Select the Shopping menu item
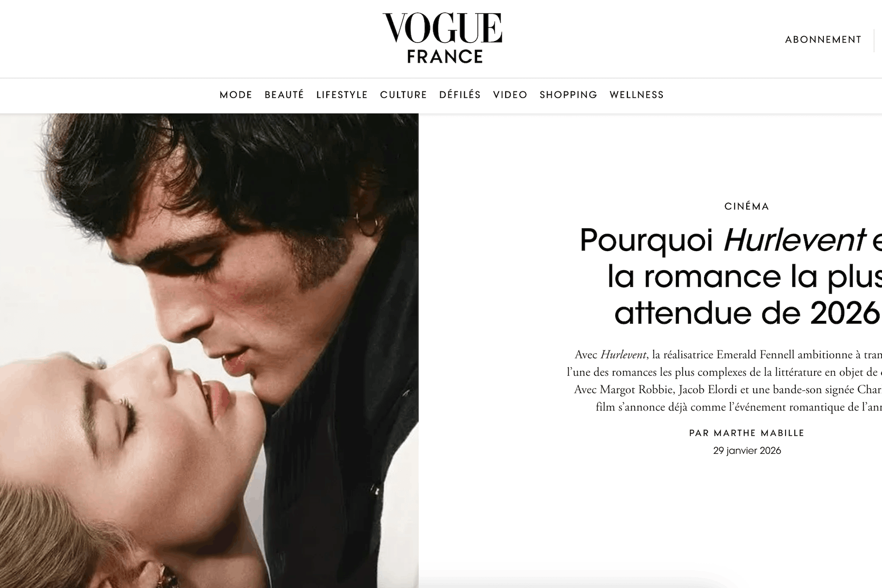This screenshot has width=882, height=588. pyautogui.click(x=568, y=95)
